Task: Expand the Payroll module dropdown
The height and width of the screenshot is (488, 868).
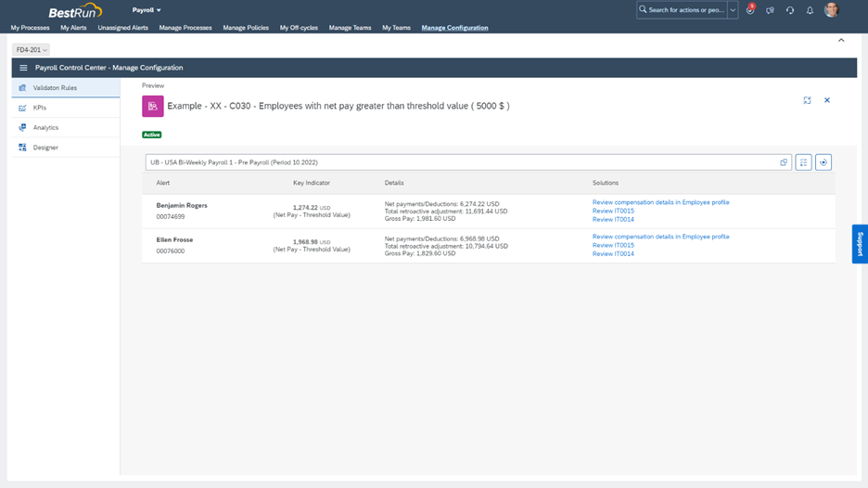Action: 147,10
